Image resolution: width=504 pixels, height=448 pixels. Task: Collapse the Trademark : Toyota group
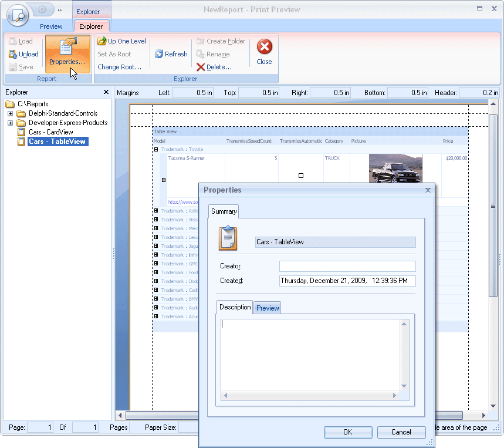[x=156, y=149]
